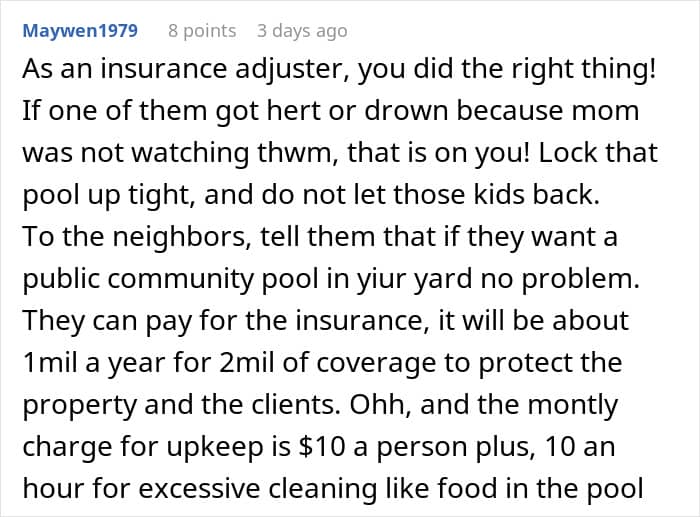
Task: Click the "8 points" score label
Action: click(202, 31)
